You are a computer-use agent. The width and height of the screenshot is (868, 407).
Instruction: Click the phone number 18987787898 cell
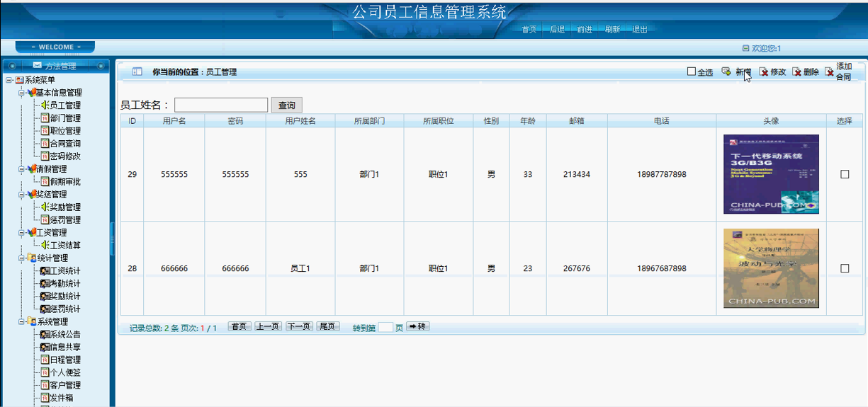[x=661, y=174]
